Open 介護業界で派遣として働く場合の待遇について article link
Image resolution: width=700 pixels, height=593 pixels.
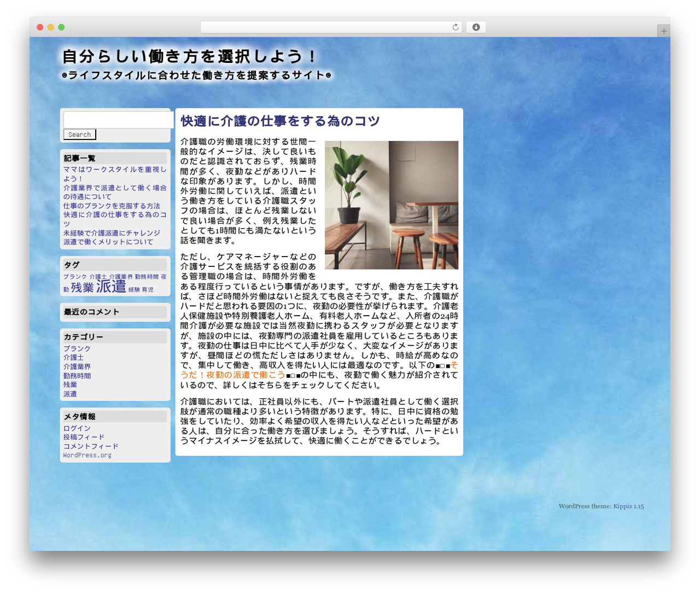(115, 192)
